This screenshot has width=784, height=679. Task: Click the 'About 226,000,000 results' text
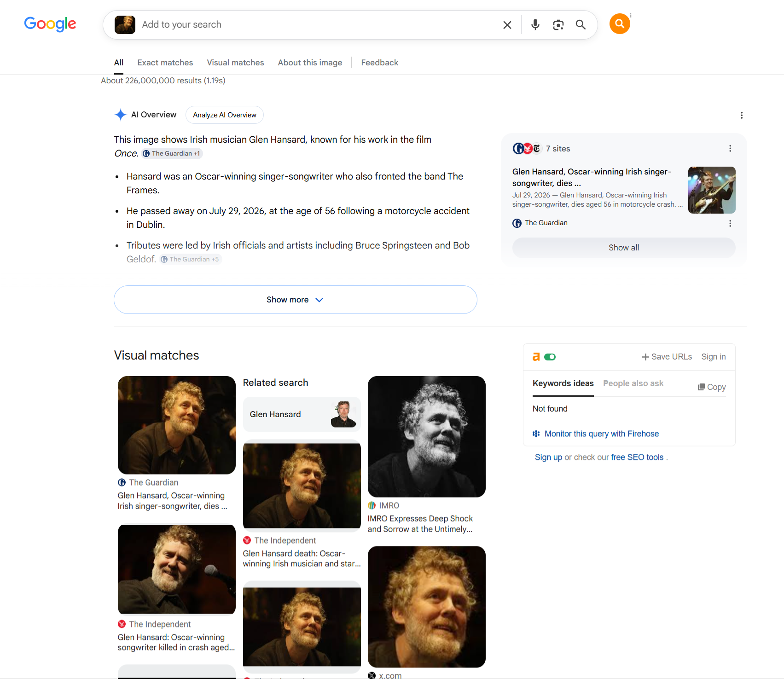tap(163, 81)
